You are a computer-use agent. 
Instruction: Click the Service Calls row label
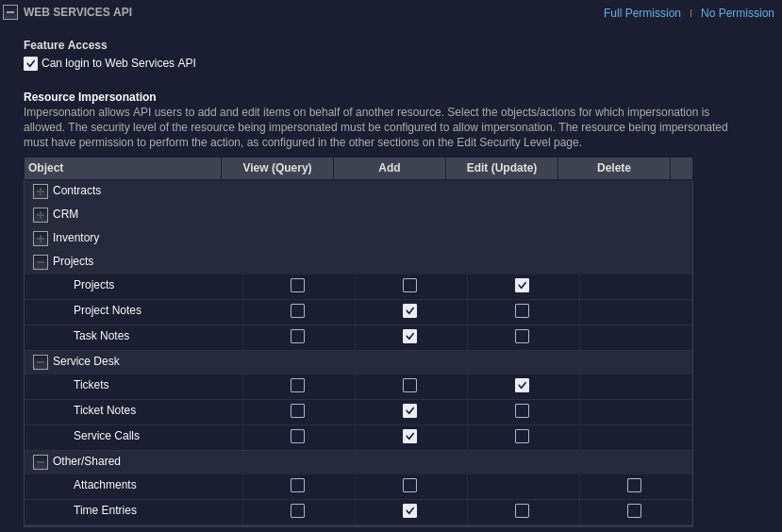pyautogui.click(x=107, y=436)
